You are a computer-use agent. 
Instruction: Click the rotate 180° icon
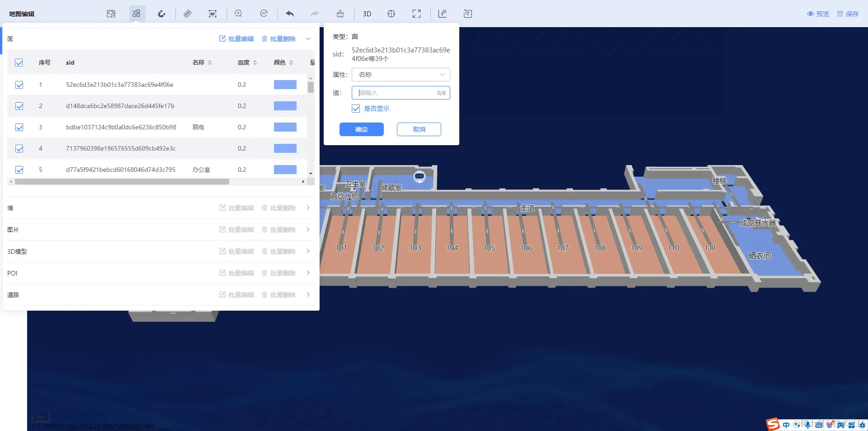pyautogui.click(x=264, y=14)
